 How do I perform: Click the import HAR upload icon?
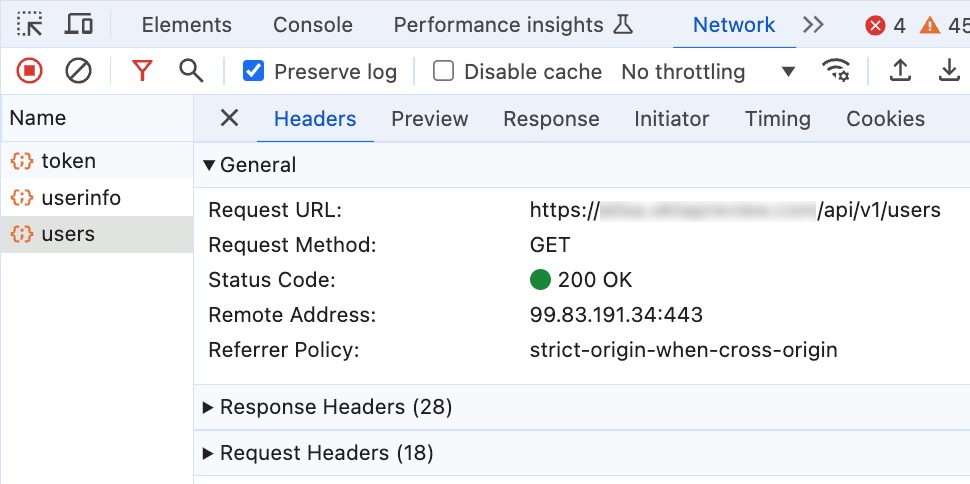click(900, 71)
